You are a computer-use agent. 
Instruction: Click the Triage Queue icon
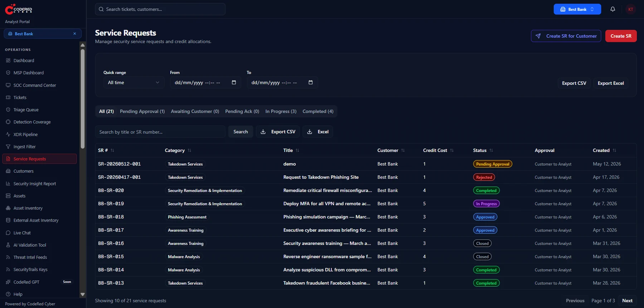click(8, 110)
